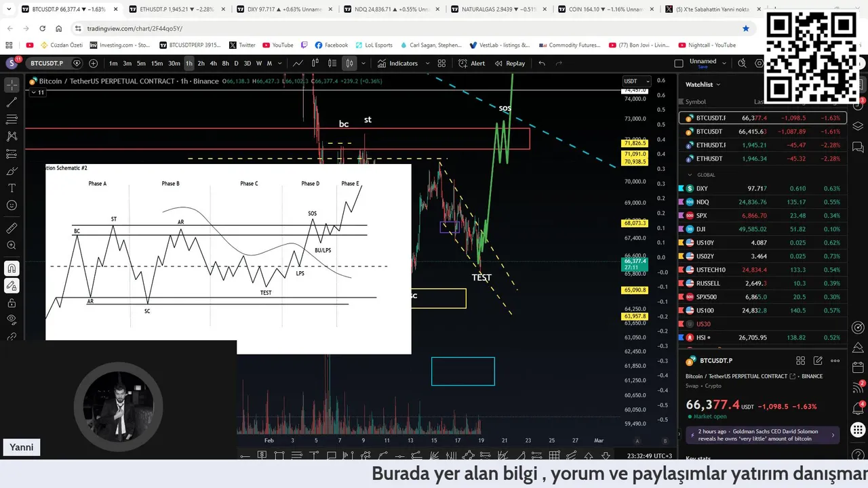The width and height of the screenshot is (868, 488).
Task: Expand the Watchlist dropdown
Action: [703, 85]
